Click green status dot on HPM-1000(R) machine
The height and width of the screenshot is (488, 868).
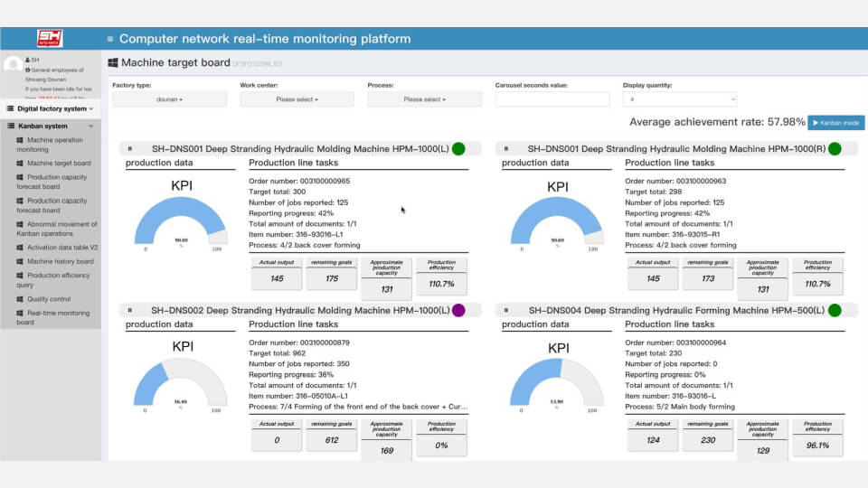click(835, 148)
